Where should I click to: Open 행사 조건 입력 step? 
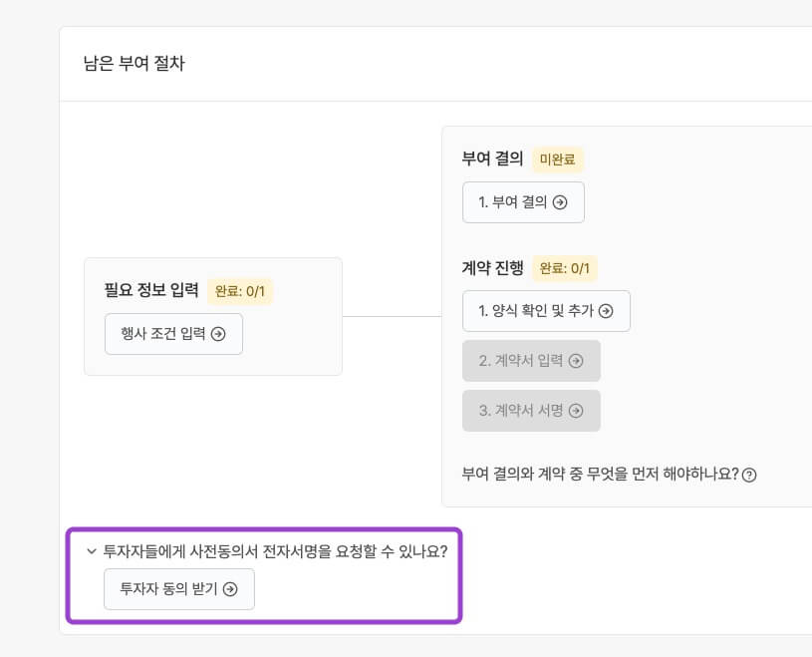coord(165,334)
